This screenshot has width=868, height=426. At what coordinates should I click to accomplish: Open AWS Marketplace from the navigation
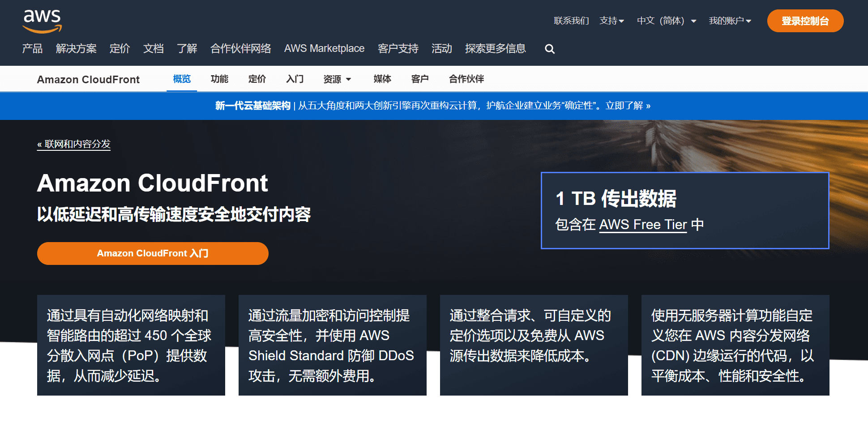(324, 49)
